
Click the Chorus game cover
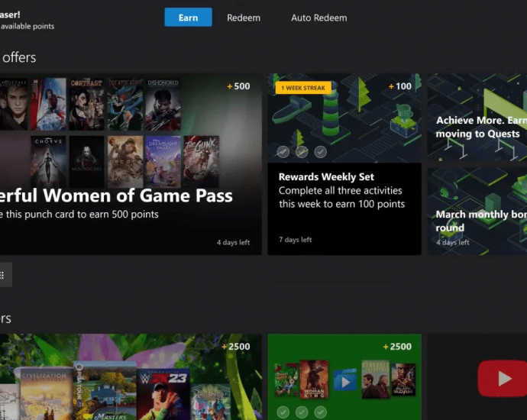(48, 162)
